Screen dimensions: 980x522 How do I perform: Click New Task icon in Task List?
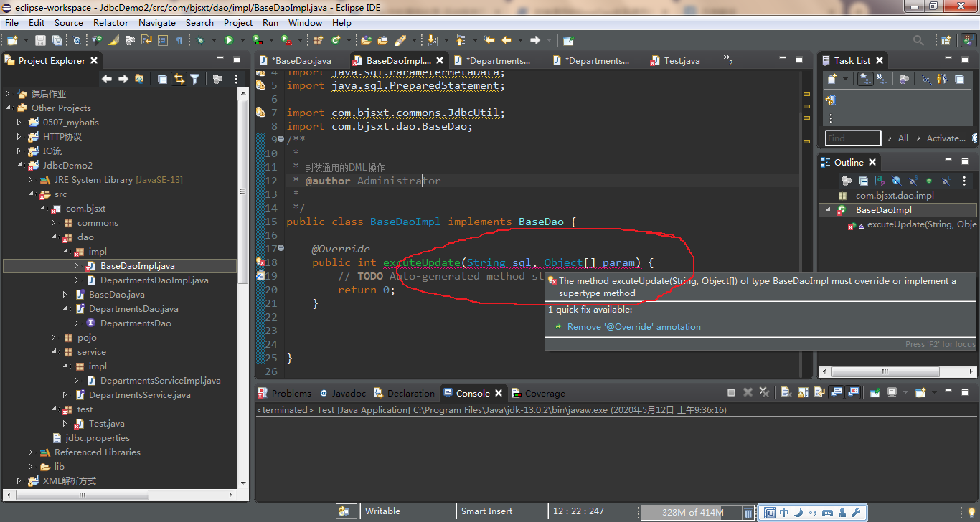click(832, 79)
